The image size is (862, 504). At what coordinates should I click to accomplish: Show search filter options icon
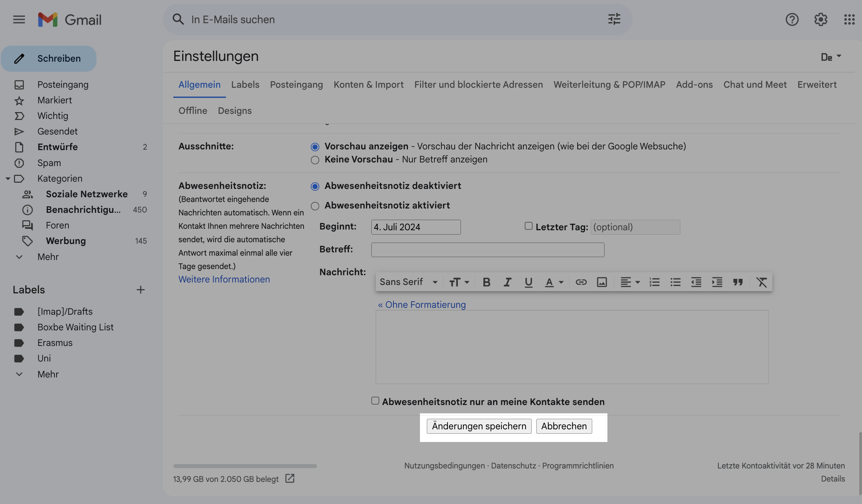pos(614,19)
